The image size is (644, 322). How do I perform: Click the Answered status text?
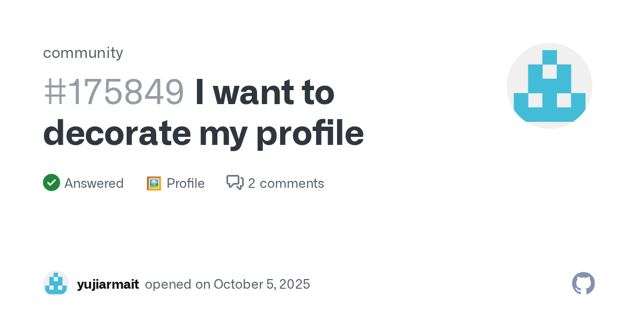[x=94, y=184]
